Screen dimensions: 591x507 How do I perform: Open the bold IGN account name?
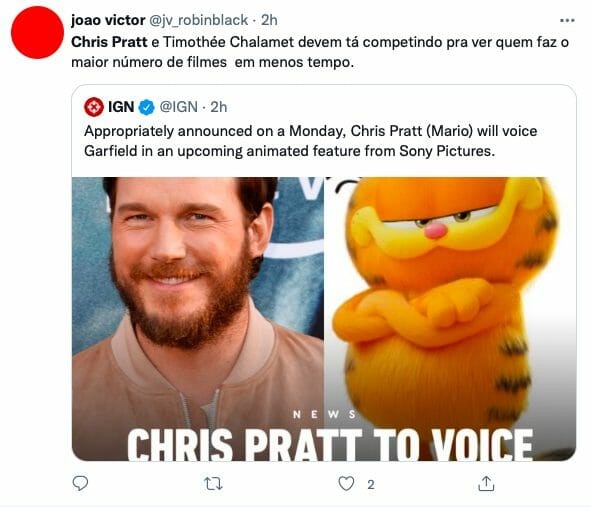(x=121, y=107)
